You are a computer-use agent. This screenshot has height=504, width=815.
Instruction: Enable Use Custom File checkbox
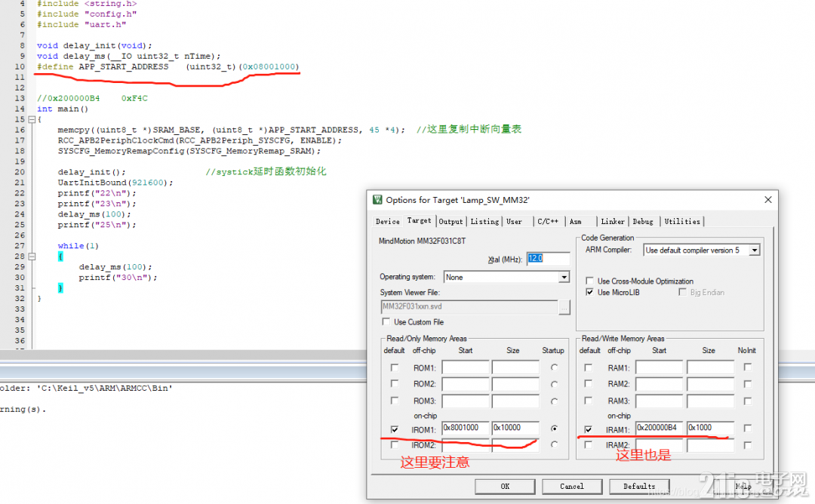[x=386, y=322]
